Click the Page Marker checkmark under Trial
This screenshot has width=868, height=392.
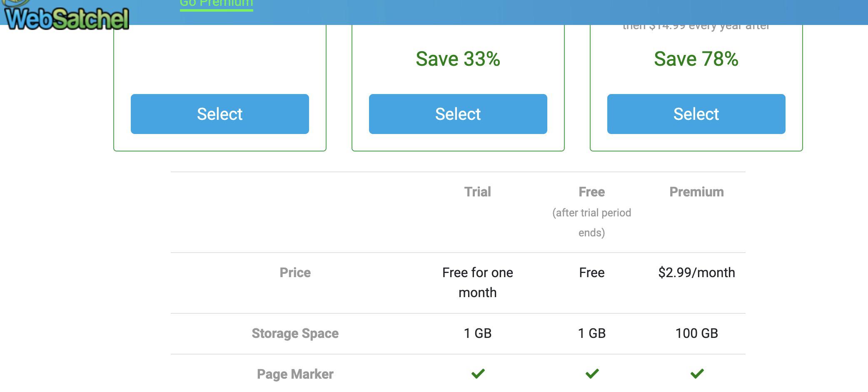coord(478,374)
